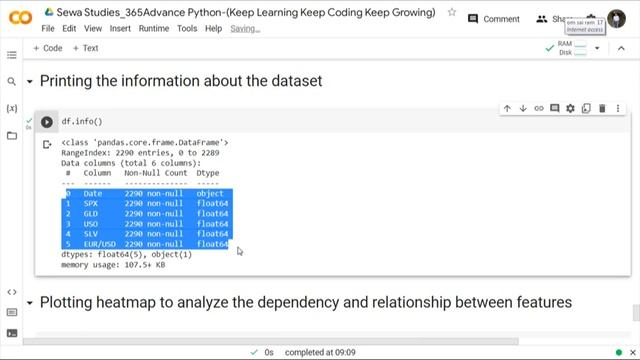The width and height of the screenshot is (640, 360).
Task: Click 'RangeIndex: 2290 entries' line
Action: coord(140,153)
